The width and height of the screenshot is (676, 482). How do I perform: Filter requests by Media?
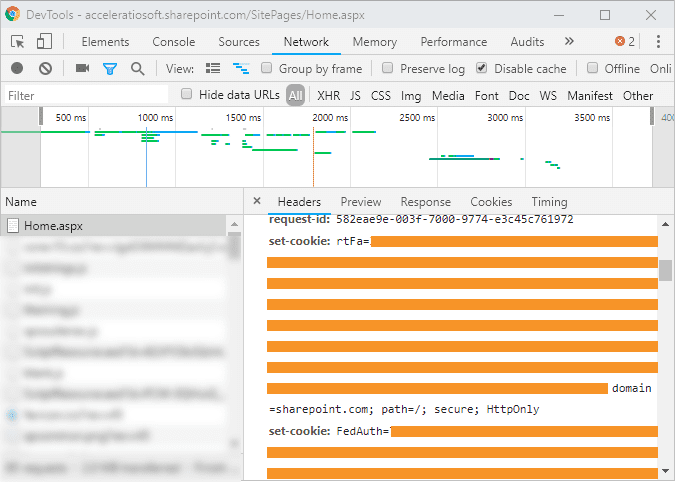pos(448,95)
